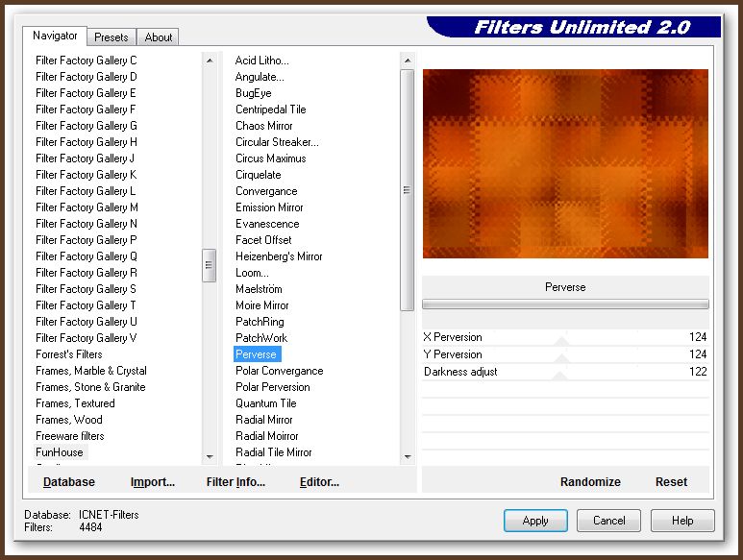The width and height of the screenshot is (743, 560).
Task: Select the Cirquelate filter
Action: point(259,175)
